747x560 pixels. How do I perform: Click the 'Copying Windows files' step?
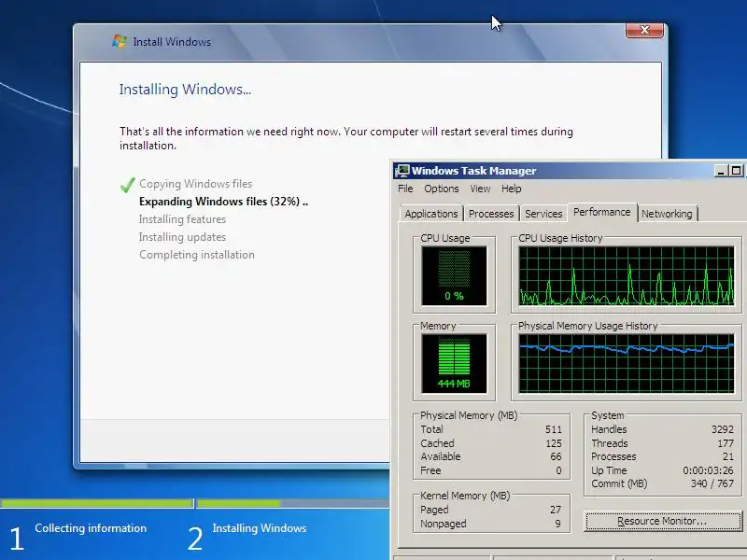point(195,184)
